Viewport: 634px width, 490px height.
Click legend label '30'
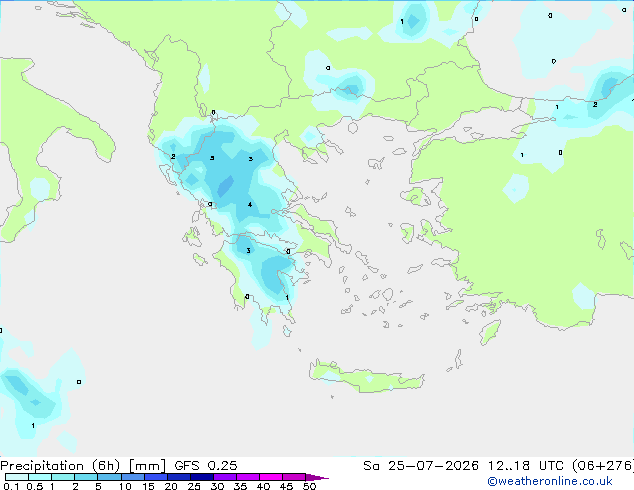(217, 486)
